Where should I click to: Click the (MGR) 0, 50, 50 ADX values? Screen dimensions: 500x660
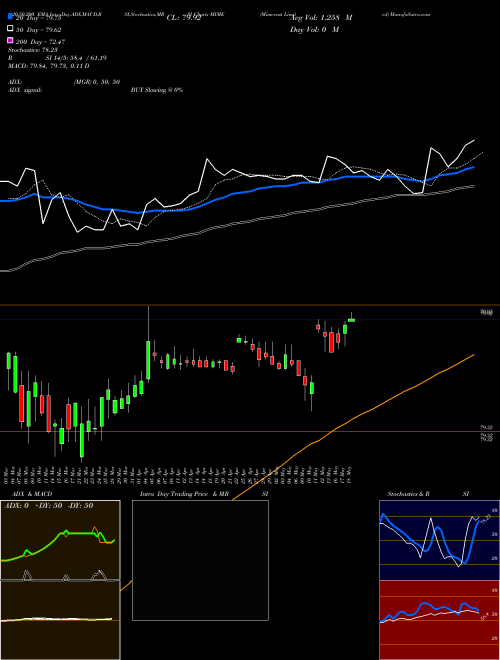97,82
